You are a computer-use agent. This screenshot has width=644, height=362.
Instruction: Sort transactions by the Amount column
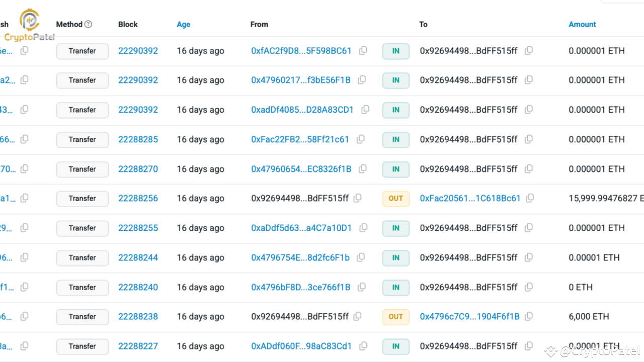coord(582,24)
